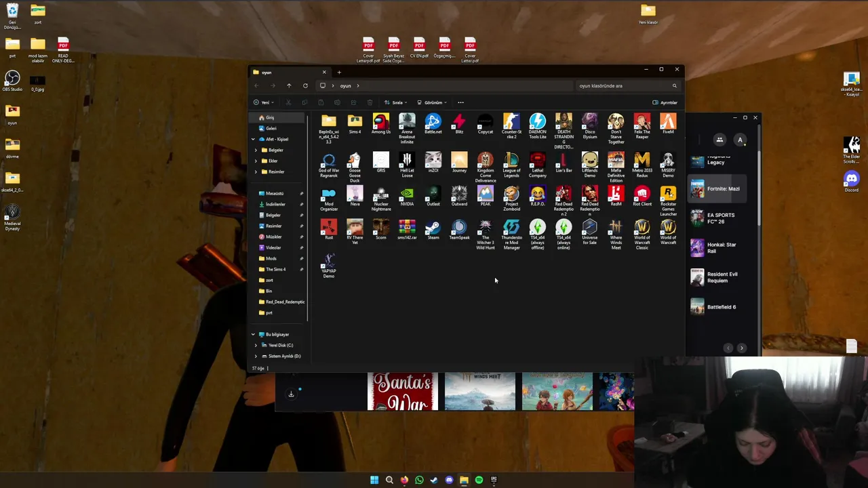Screen dimensions: 868x488
Task: Select the R.E.P.O. shortcut
Action: 537,197
